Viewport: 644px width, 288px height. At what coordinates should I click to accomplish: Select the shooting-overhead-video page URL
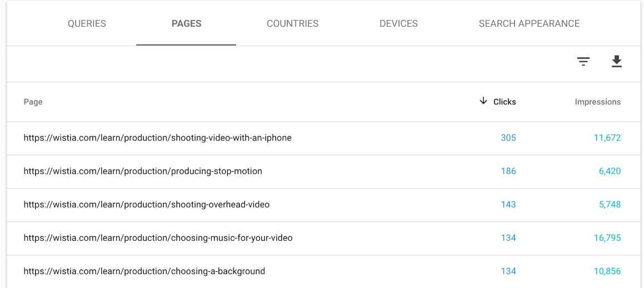pyautogui.click(x=146, y=205)
